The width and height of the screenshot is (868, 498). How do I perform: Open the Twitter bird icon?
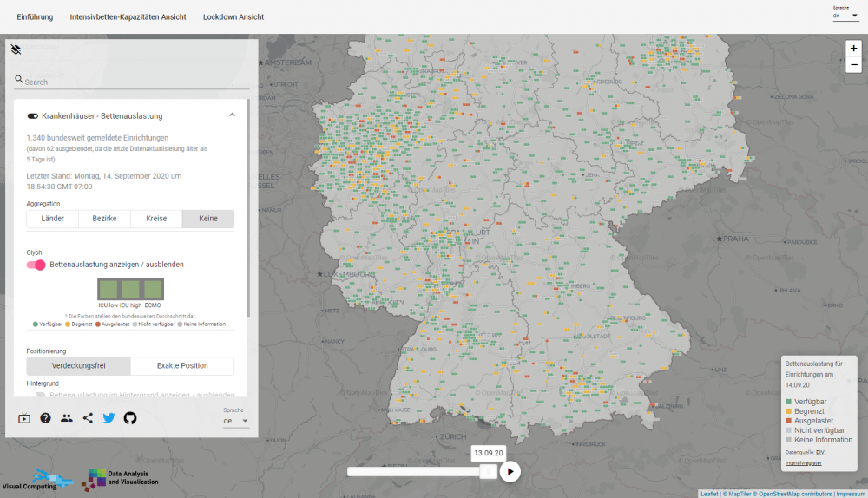[x=108, y=418]
